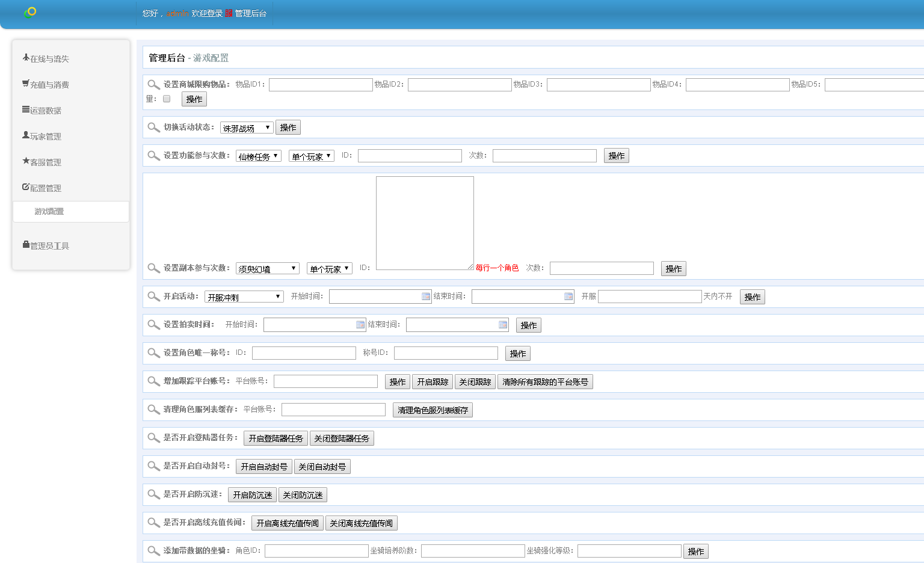Click the 开启自动封号 button
Viewport: 924px width, 563px height.
point(264,467)
